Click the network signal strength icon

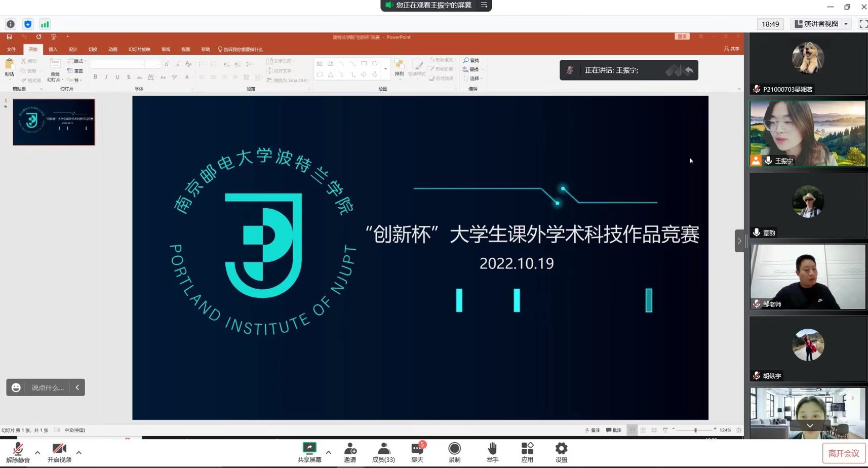[x=45, y=24]
